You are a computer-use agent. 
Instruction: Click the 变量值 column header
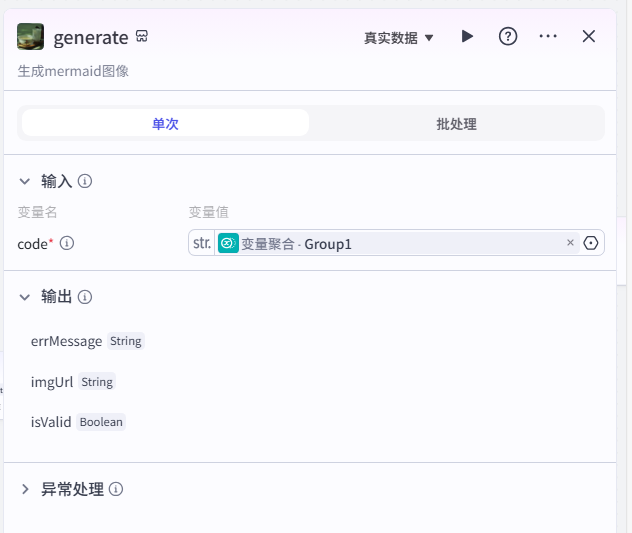[x=209, y=212]
